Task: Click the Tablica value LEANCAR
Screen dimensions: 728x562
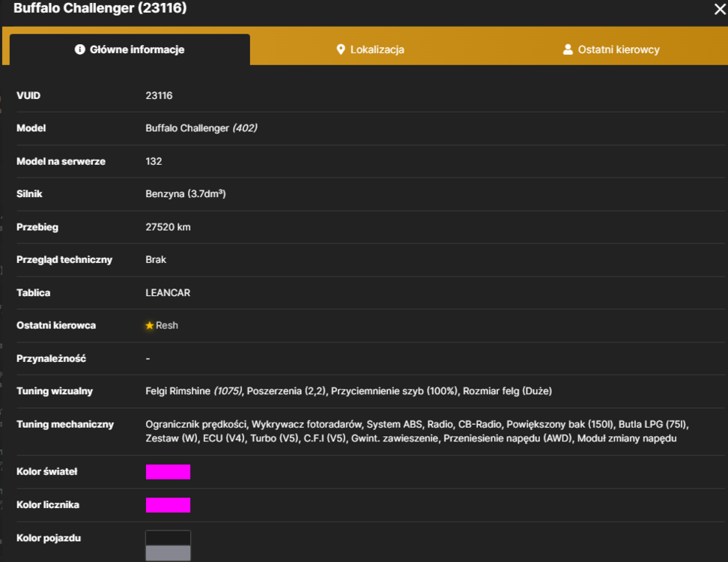Action: pos(168,292)
